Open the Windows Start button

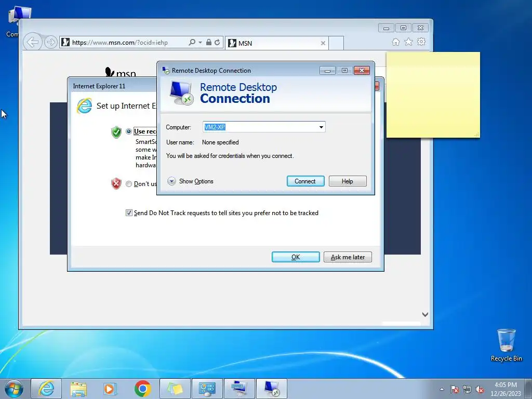(x=14, y=389)
